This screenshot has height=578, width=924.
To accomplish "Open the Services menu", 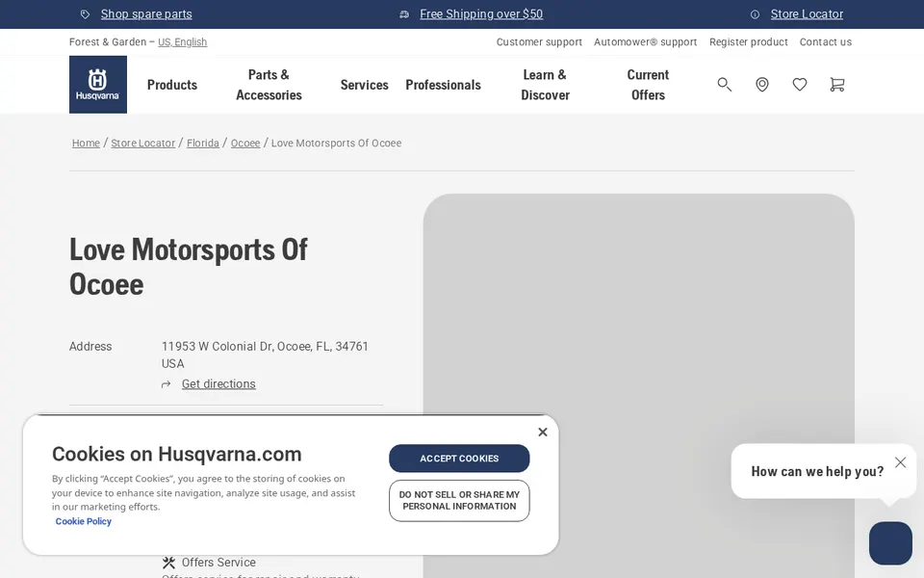I will (364, 85).
